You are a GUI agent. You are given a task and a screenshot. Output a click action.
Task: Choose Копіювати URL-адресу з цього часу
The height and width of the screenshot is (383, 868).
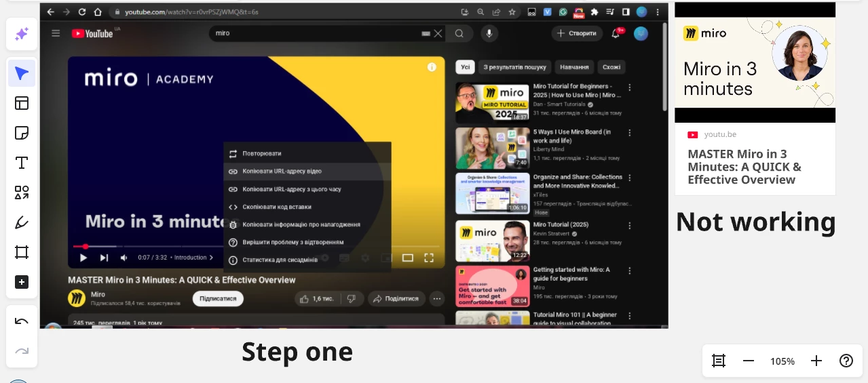pyautogui.click(x=307, y=189)
